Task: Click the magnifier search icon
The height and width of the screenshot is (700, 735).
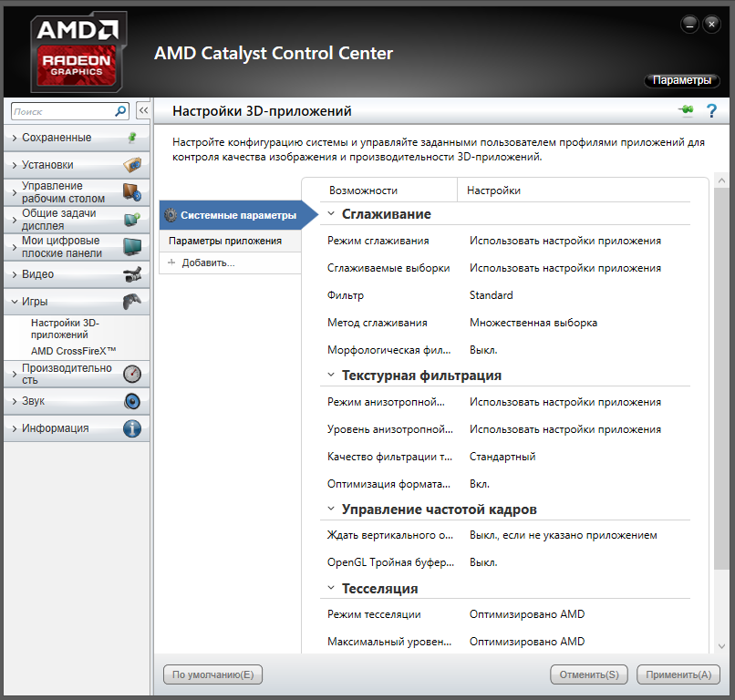Action: pyautogui.click(x=120, y=111)
